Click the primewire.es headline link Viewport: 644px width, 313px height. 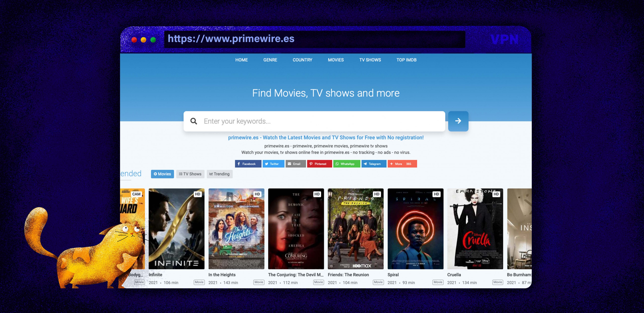[x=326, y=138]
